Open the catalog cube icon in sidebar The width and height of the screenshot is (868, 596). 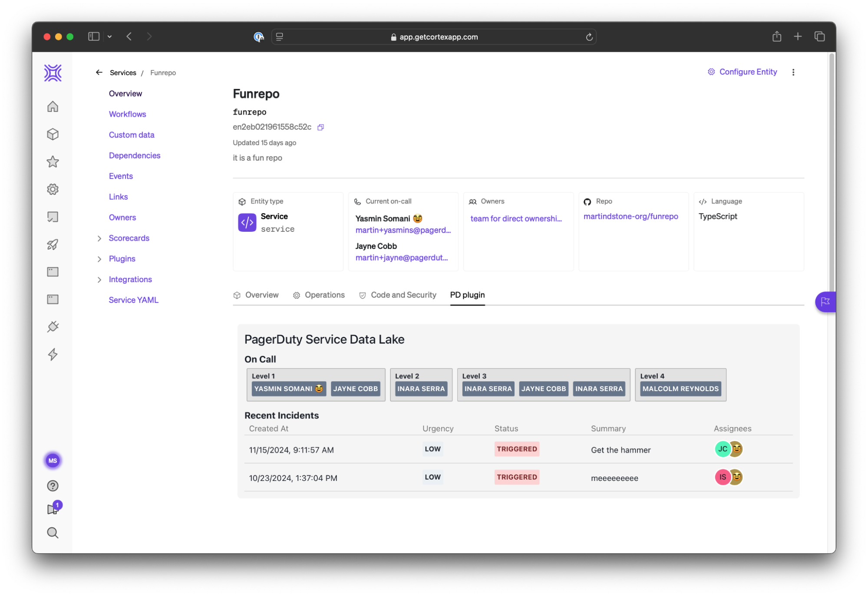pos(53,134)
